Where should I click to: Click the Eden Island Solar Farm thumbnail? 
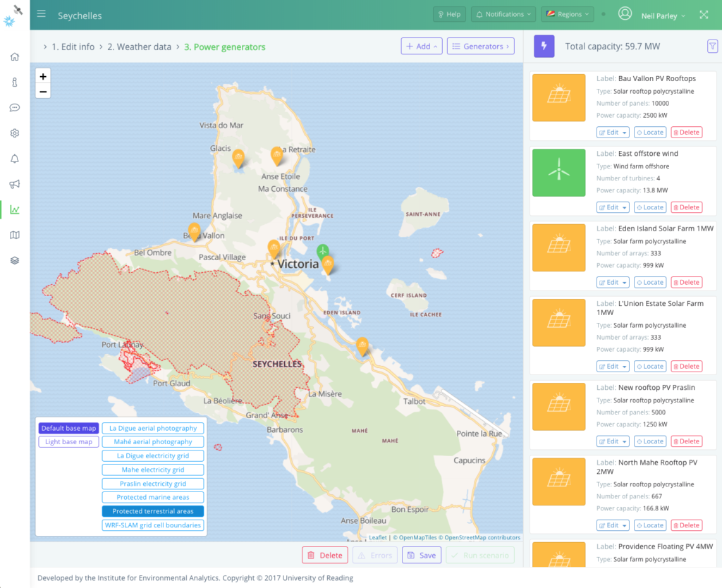(x=558, y=247)
